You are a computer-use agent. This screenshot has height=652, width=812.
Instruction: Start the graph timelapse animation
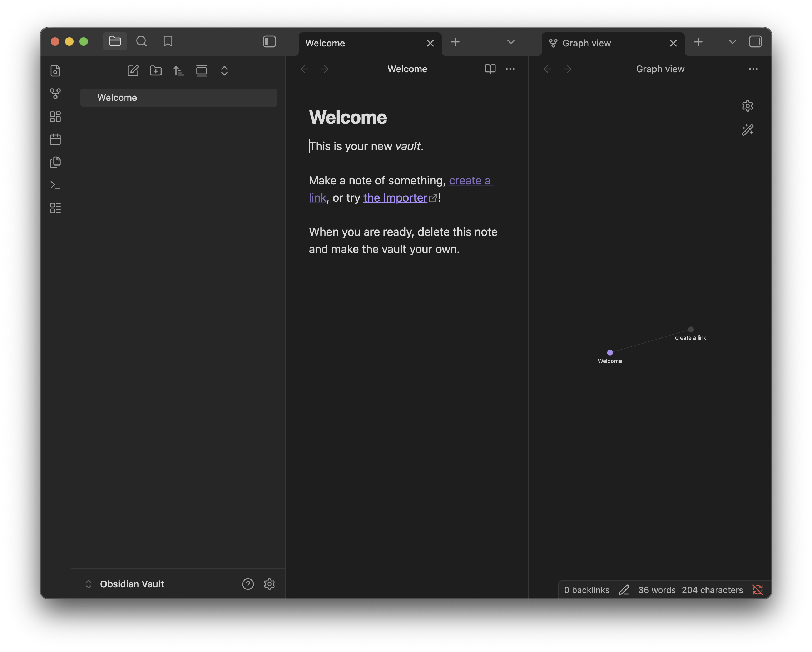(747, 130)
